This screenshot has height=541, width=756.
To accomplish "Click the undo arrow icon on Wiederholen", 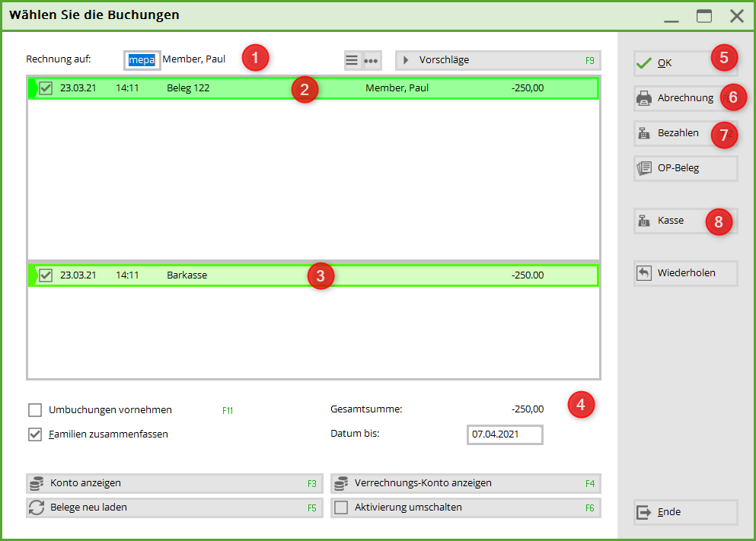I will [x=644, y=273].
